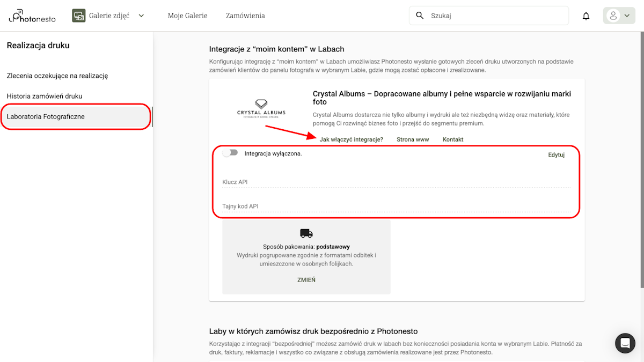Screen dimensions: 644x362
Task: Click the ZMIEŃ packaging button
Action: tap(306, 279)
